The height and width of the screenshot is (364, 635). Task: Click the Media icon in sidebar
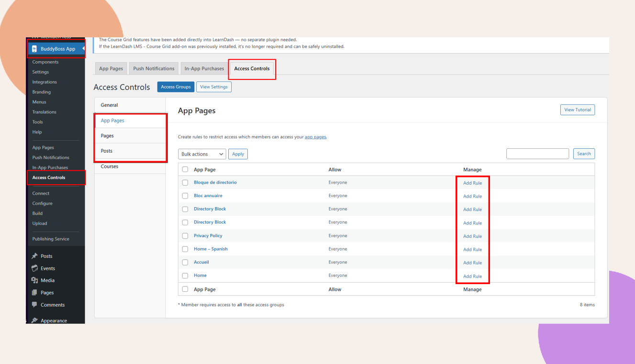coord(34,280)
